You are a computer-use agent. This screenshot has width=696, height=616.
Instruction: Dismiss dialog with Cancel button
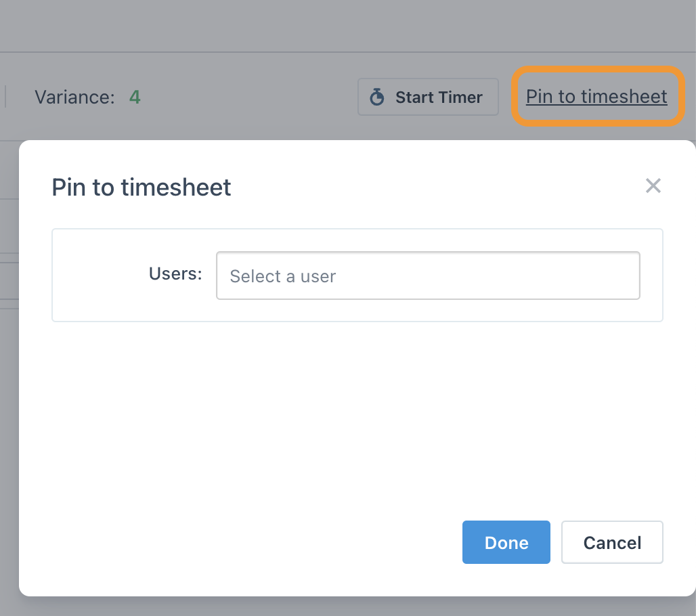click(612, 542)
